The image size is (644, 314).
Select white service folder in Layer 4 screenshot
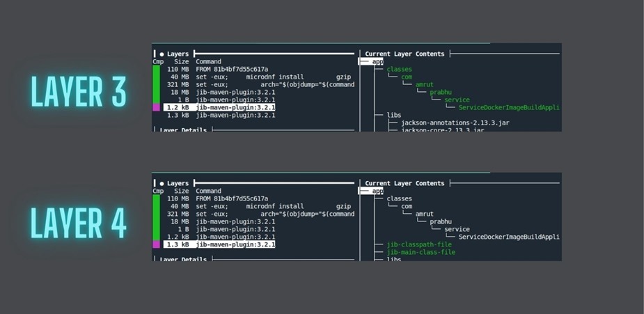pyautogui.click(x=457, y=229)
